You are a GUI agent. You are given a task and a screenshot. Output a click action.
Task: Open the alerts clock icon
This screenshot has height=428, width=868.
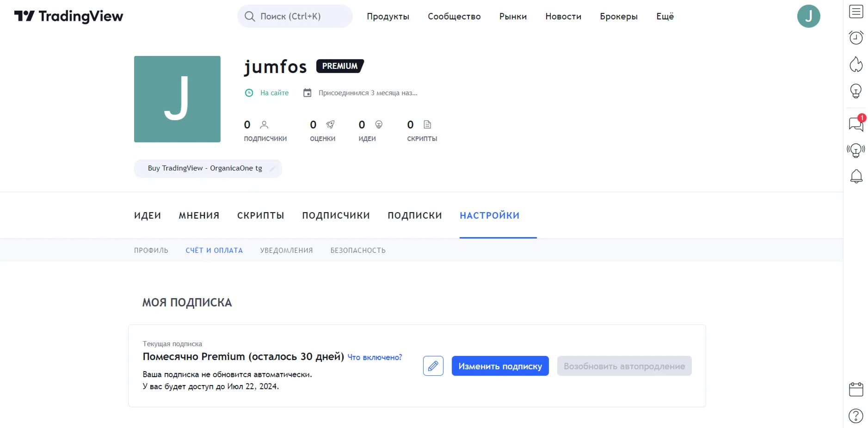[856, 37]
